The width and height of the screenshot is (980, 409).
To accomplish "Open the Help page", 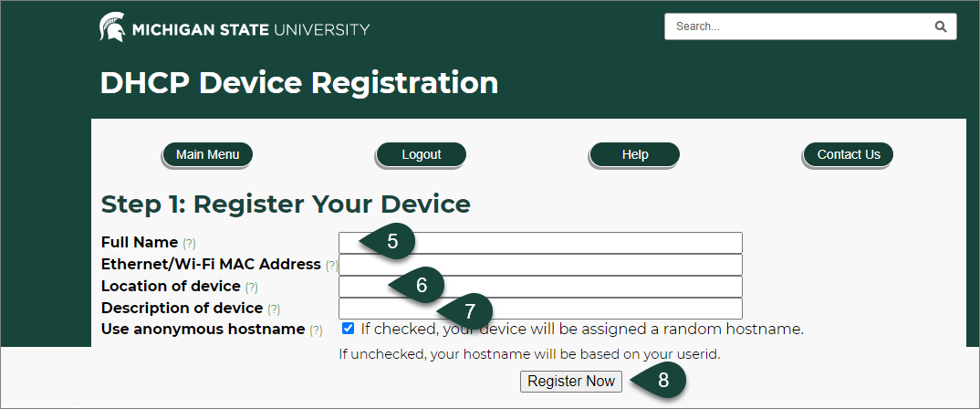I will coord(634,155).
